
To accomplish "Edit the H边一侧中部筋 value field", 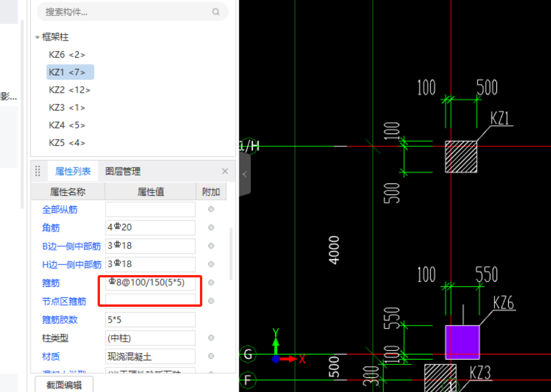I will click(x=151, y=264).
